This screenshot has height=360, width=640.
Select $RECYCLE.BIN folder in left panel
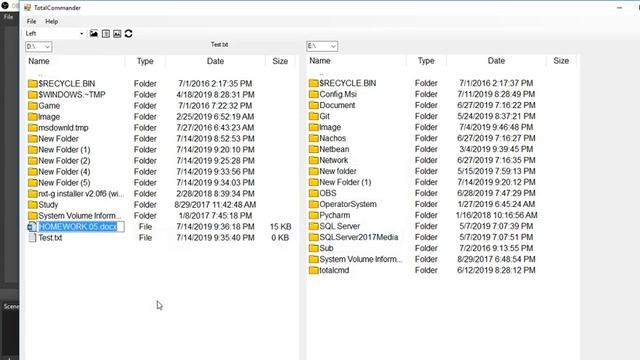(x=62, y=84)
